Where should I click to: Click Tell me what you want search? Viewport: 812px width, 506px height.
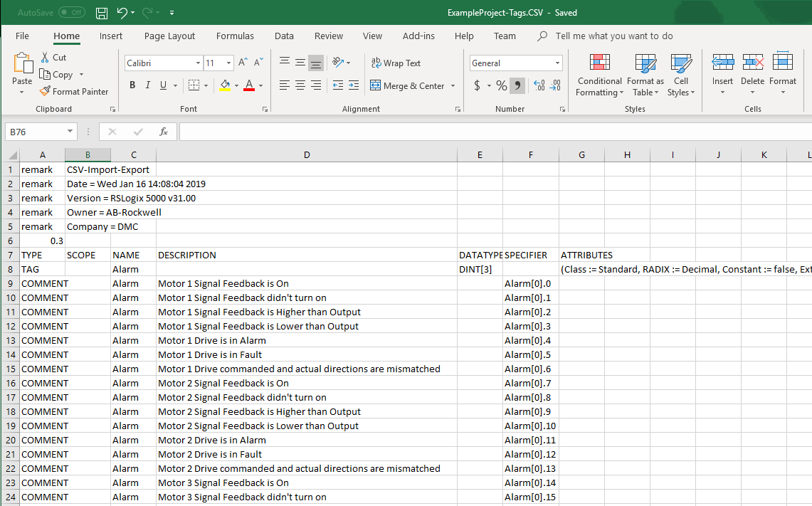coord(613,36)
